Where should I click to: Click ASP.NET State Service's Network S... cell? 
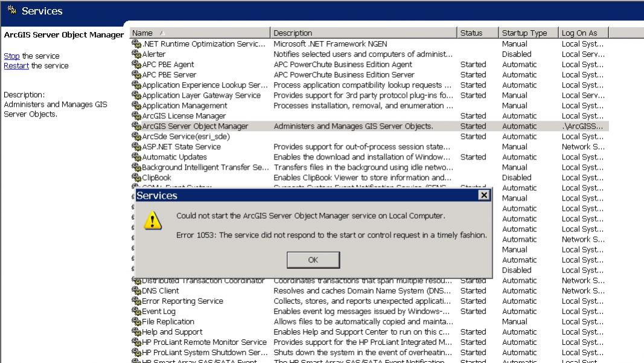coord(583,147)
